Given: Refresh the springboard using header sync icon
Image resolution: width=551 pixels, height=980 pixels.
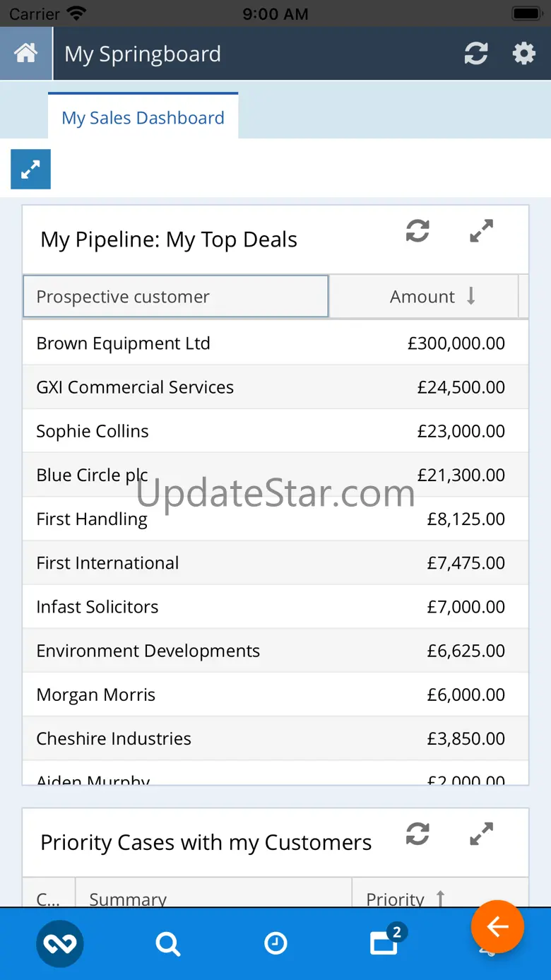Looking at the screenshot, I should (475, 54).
